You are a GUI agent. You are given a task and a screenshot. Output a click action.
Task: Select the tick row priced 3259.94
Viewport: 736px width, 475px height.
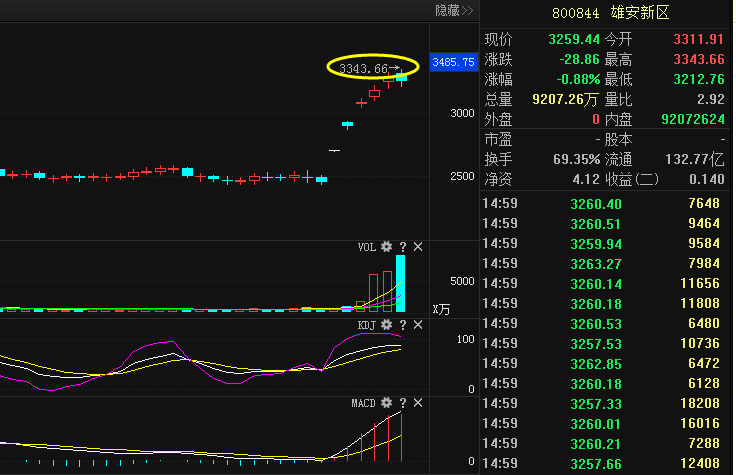(601, 244)
